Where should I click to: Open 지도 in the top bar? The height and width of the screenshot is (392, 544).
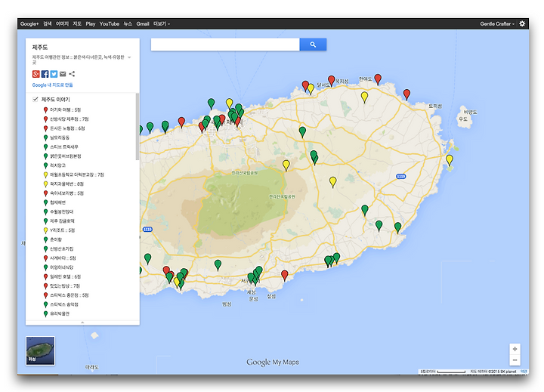coord(77,23)
